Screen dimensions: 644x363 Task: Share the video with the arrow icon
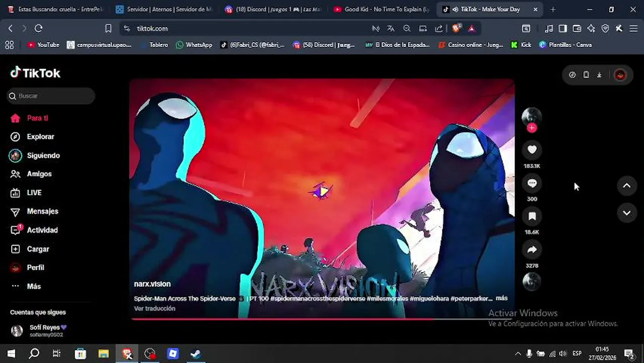(532, 250)
